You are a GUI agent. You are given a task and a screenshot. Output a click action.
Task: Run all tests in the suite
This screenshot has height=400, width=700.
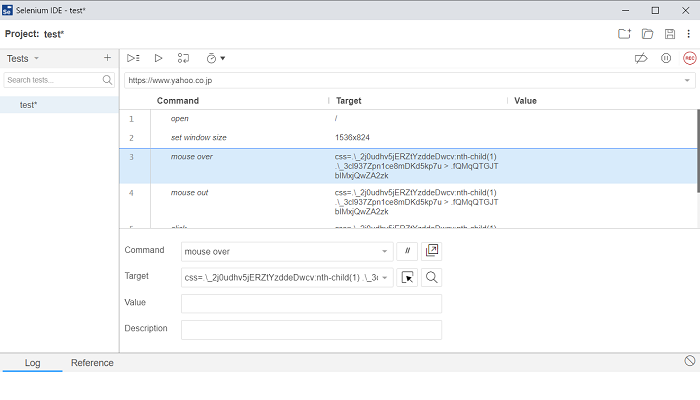(x=133, y=58)
